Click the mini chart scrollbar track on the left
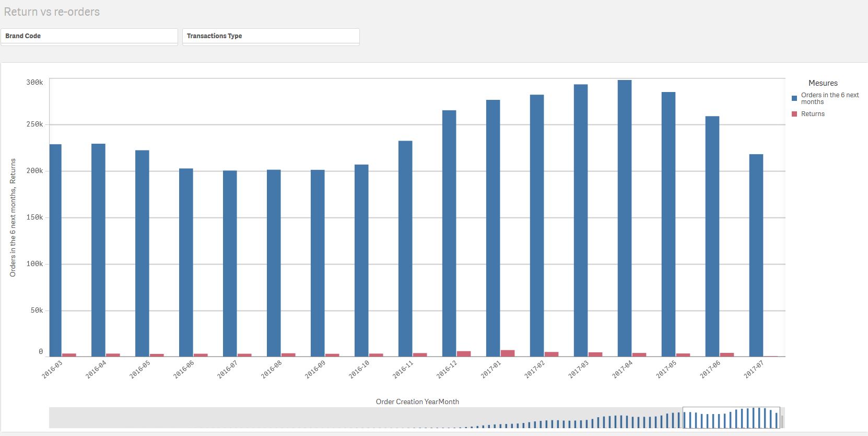Viewport: 868px width, 436px height. [x=366, y=418]
